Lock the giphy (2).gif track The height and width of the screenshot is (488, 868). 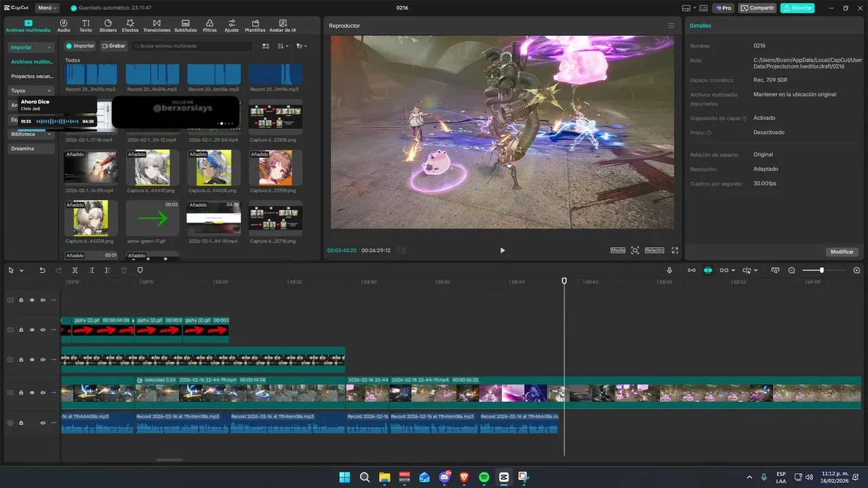pos(21,329)
